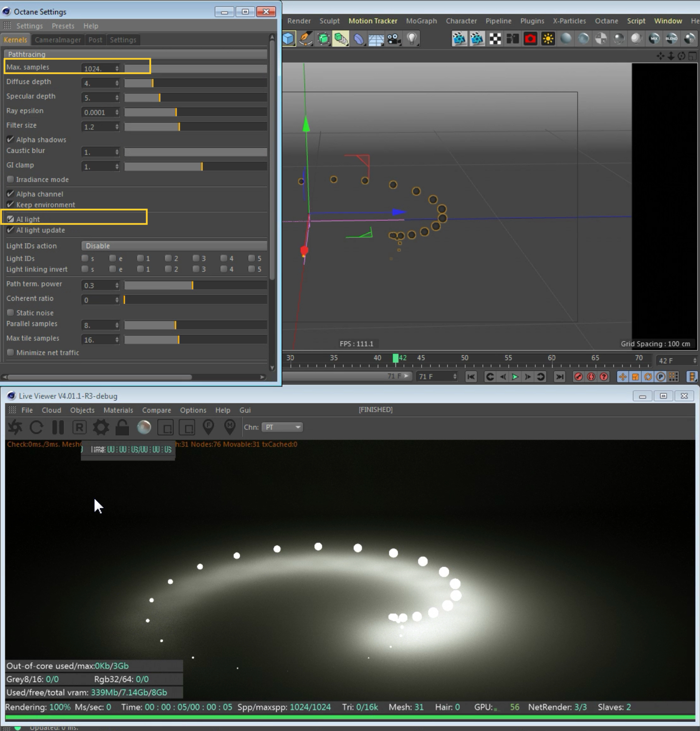Switch to the CameraImager tab
The height and width of the screenshot is (731, 700).
point(58,40)
